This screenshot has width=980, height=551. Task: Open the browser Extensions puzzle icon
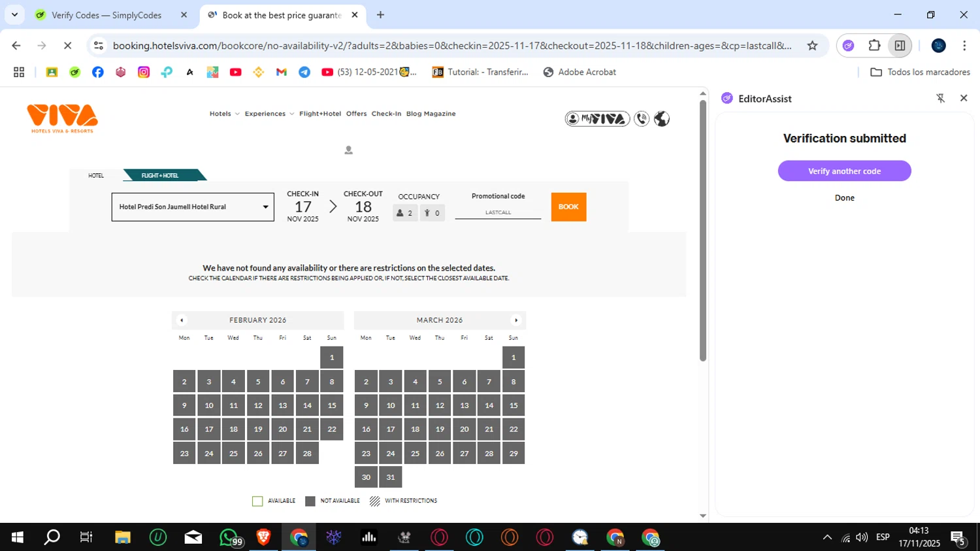[x=874, y=46]
